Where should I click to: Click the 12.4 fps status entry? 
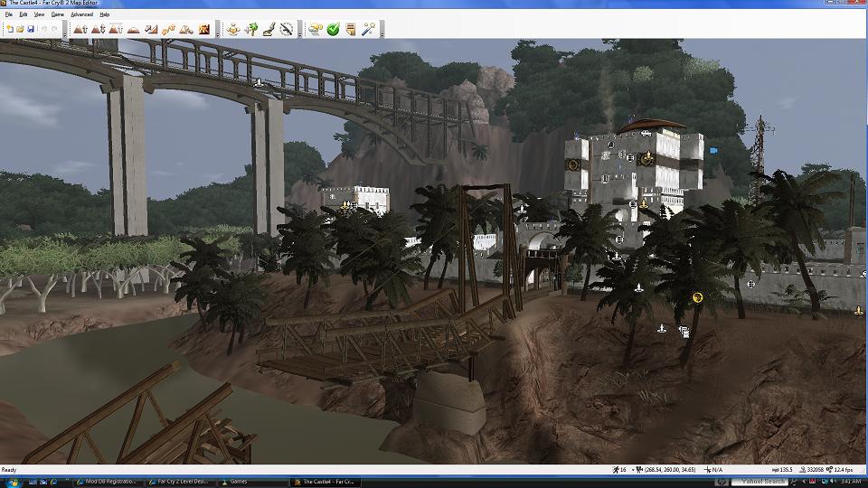840,470
